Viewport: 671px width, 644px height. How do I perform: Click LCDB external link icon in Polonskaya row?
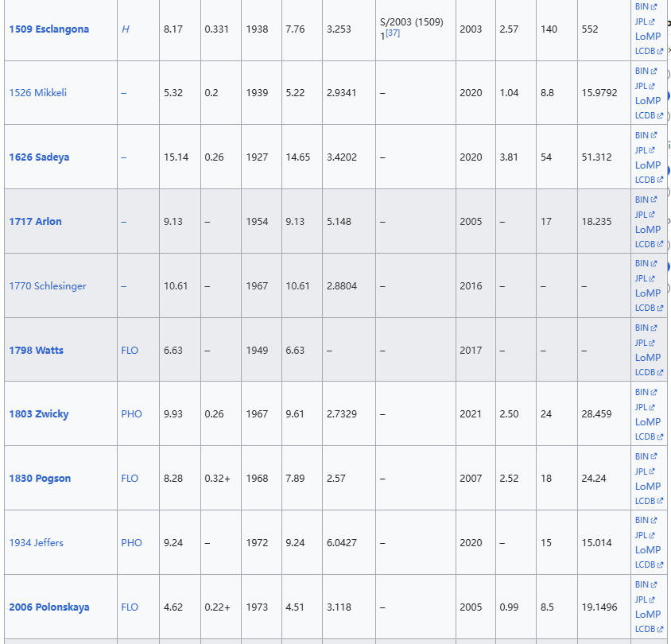660,630
